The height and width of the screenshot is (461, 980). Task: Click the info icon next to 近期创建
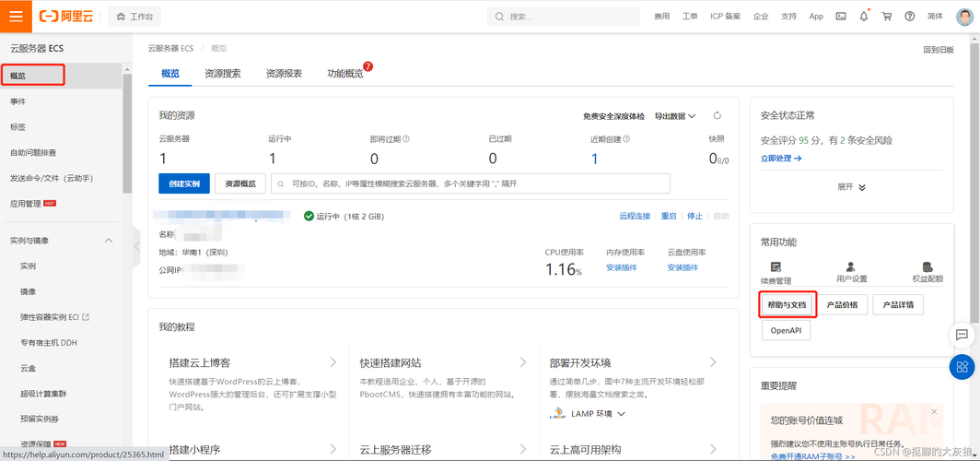tap(626, 139)
